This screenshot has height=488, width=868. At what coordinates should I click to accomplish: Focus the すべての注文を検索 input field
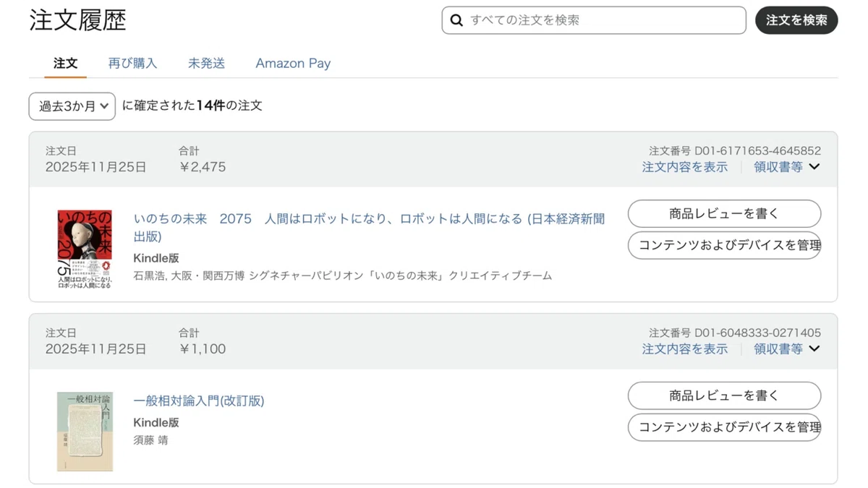pos(594,20)
